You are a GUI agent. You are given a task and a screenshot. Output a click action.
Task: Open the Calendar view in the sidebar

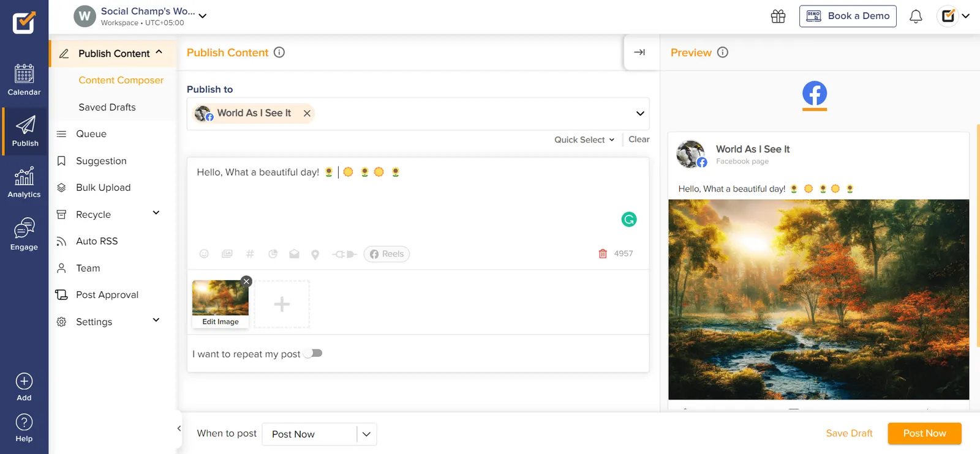pyautogui.click(x=24, y=80)
